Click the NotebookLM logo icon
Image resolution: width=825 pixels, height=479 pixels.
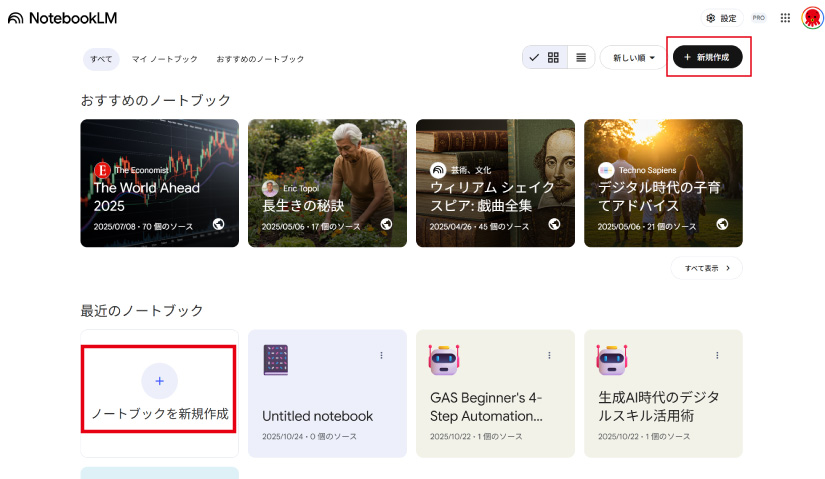(15, 18)
